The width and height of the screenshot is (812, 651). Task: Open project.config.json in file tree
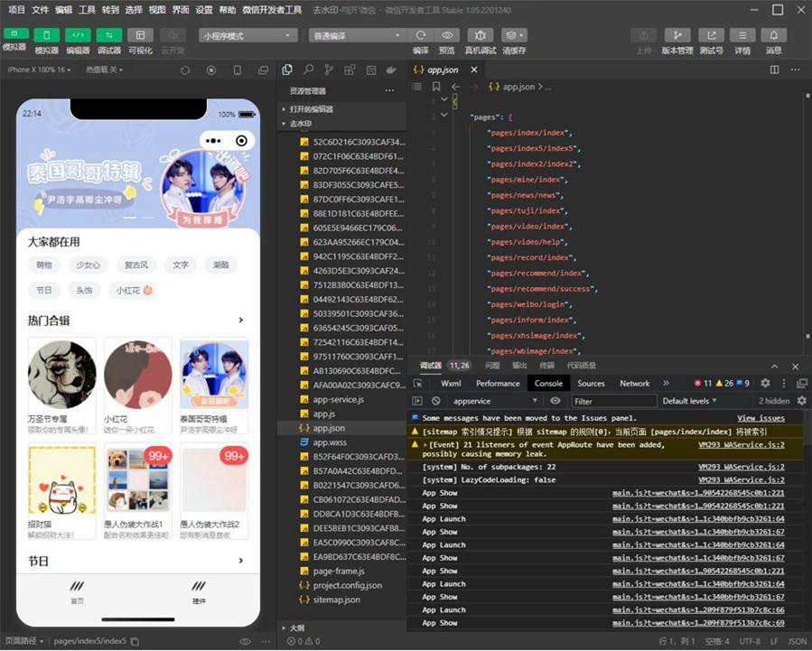click(347, 585)
